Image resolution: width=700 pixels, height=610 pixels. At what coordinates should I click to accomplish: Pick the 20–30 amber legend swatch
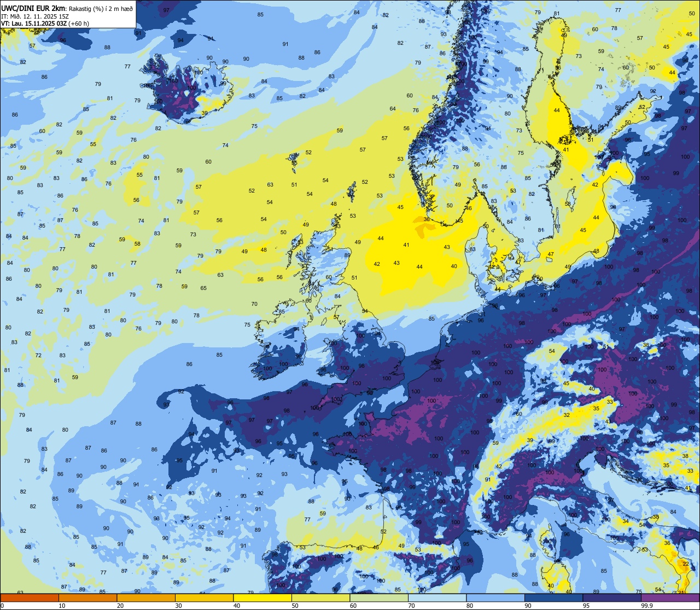[x=146, y=597]
